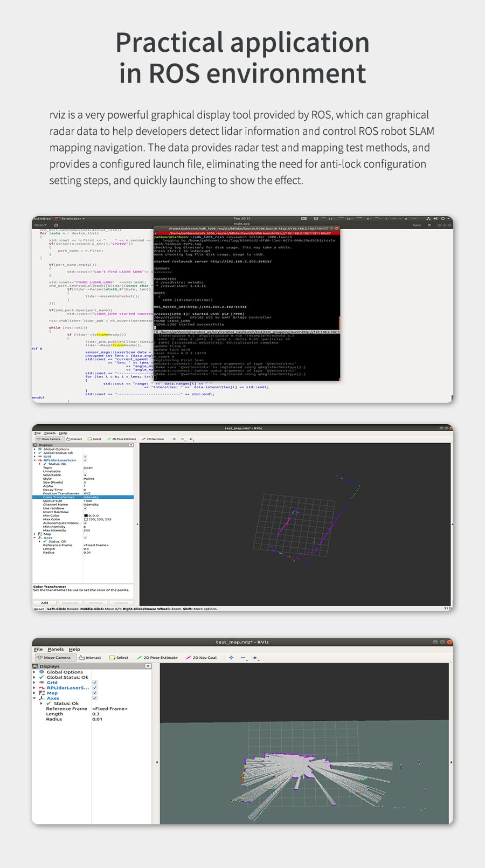Image resolution: width=485 pixels, height=868 pixels.
Task: Activate 2D Nav Goal tool above gray map view
Action: click(x=202, y=658)
